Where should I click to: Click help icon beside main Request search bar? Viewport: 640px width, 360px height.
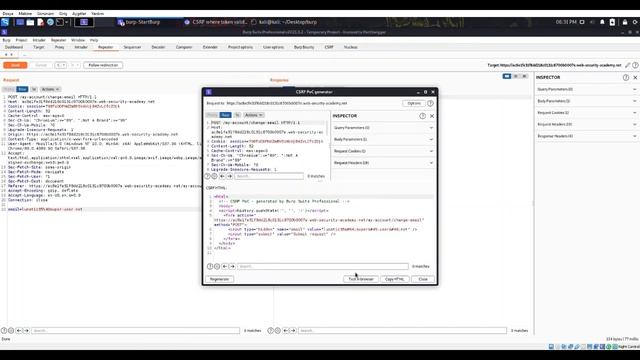coord(4,331)
